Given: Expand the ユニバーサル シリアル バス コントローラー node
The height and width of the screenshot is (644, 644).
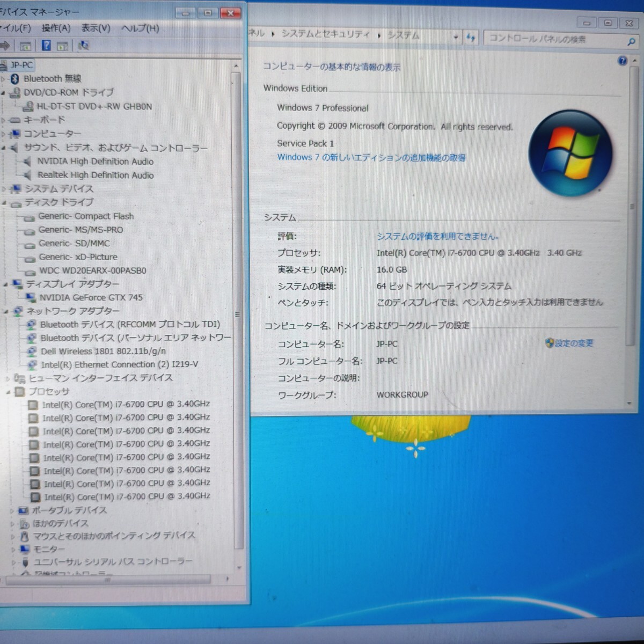Looking at the screenshot, I should click(13, 562).
